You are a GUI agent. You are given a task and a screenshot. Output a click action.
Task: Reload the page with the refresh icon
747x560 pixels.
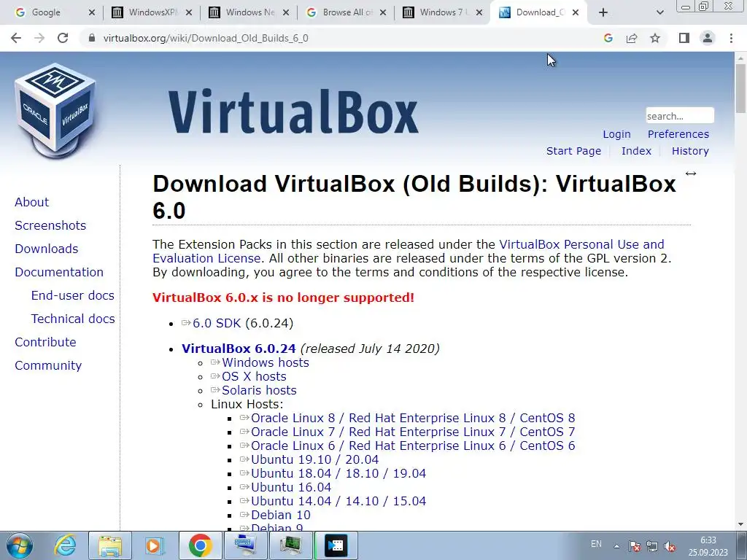click(63, 38)
